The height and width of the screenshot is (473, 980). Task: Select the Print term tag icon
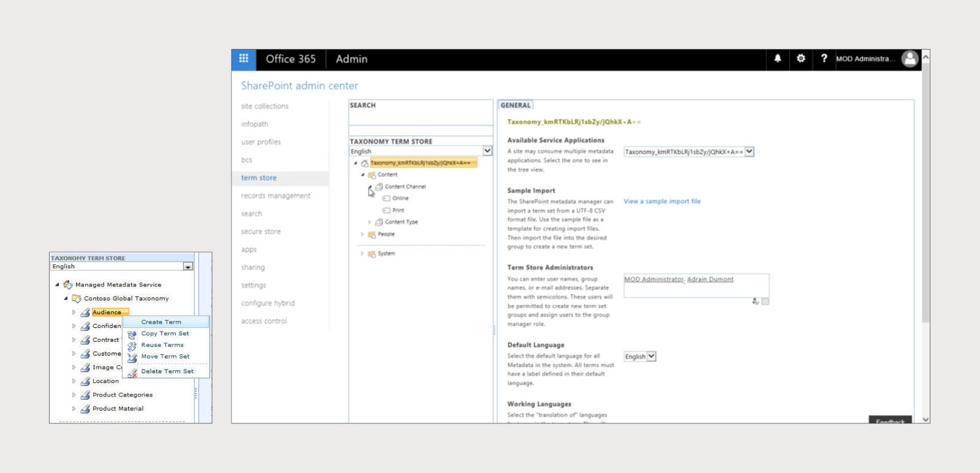386,210
